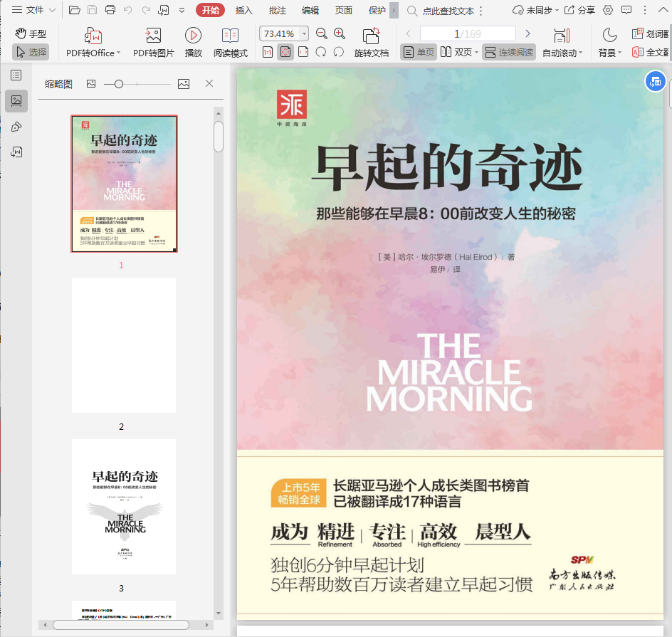Click the 全文翻译 full text translate tool

pyautogui.click(x=651, y=52)
